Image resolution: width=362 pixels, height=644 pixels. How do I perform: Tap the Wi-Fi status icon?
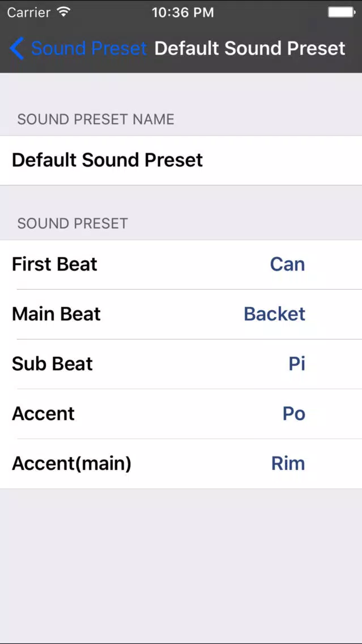pos(63,12)
